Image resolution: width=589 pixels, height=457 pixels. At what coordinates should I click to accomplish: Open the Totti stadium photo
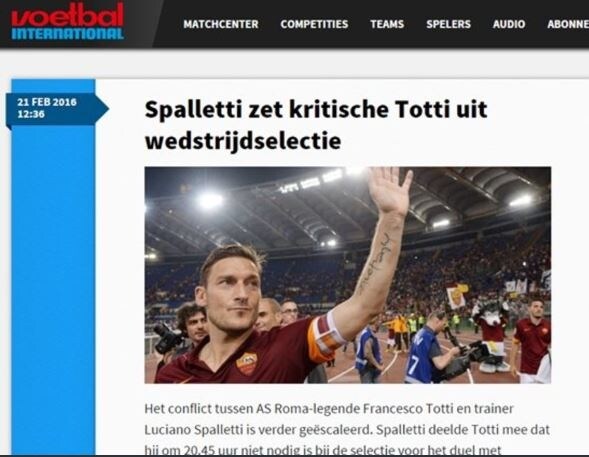tap(348, 275)
